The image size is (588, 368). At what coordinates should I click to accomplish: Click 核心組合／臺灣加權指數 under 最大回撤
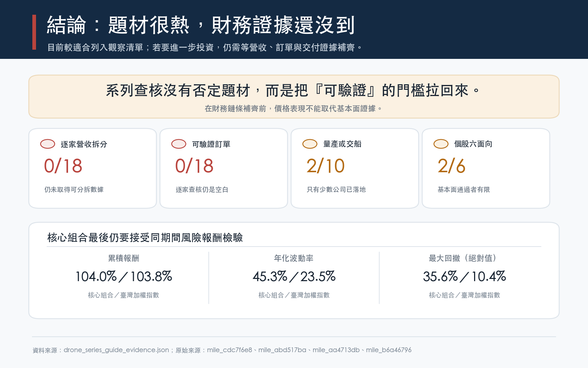465,295
